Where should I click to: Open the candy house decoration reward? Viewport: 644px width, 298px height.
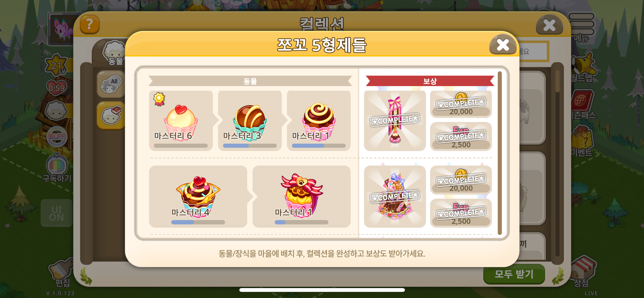click(x=395, y=196)
